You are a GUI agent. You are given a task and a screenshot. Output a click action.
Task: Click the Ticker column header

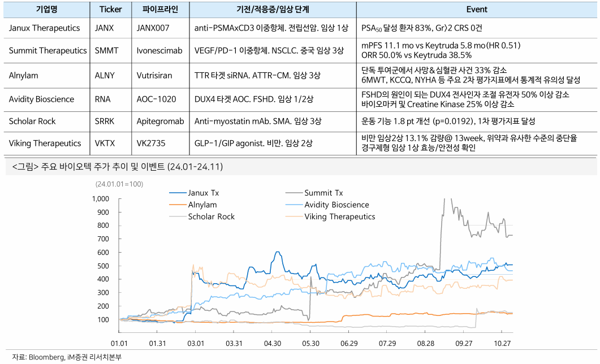coord(110,10)
